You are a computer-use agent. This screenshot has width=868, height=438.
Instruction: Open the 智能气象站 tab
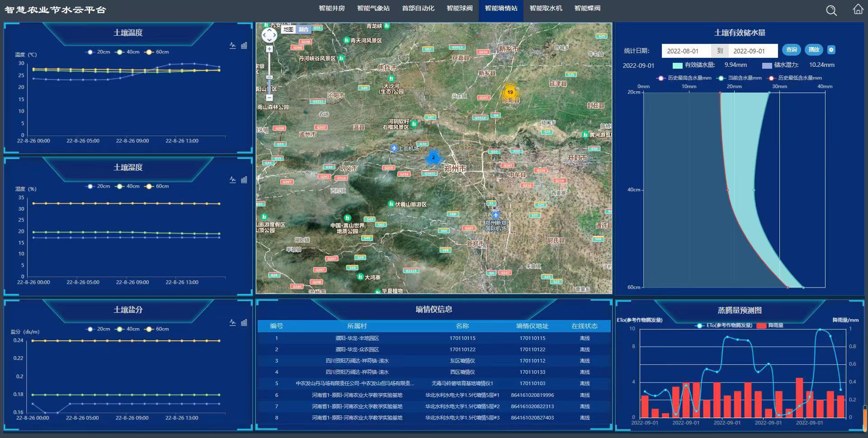[373, 9]
